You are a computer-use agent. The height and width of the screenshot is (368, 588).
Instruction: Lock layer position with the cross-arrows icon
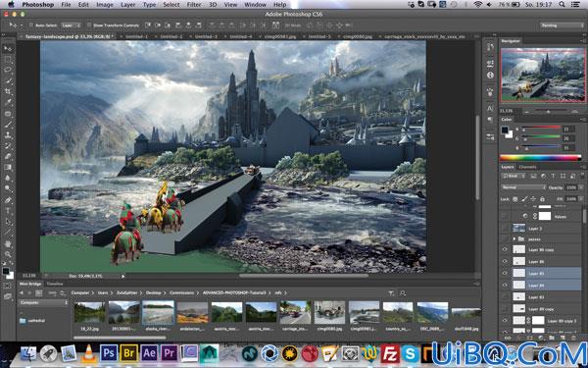point(533,199)
